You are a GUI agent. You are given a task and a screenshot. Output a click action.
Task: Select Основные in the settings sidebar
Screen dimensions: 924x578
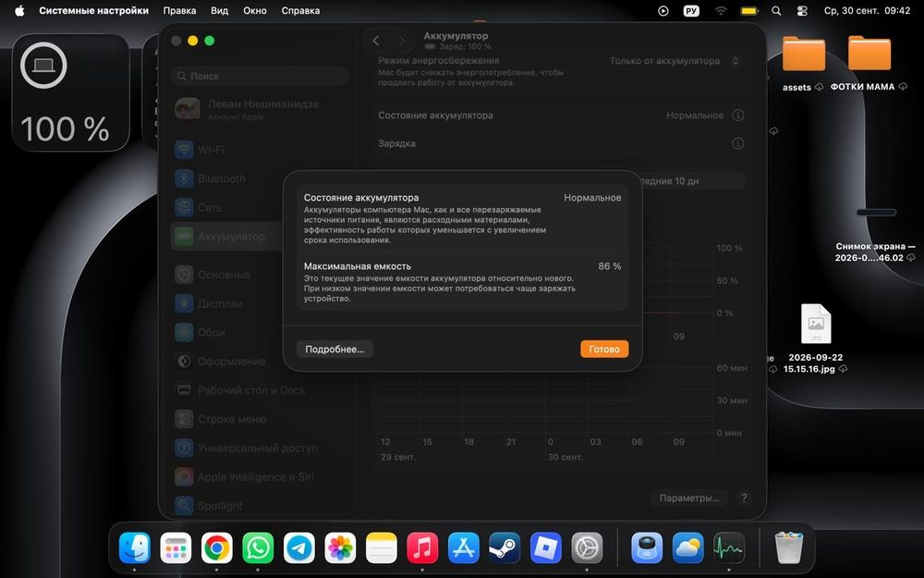point(260,275)
